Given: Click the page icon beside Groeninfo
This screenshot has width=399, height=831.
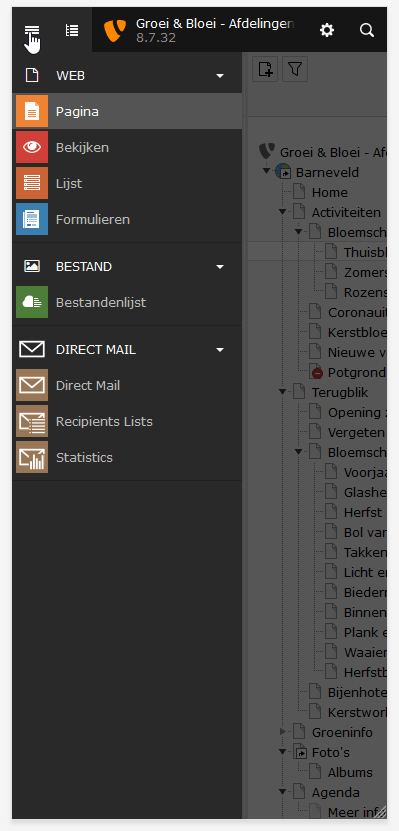Looking at the screenshot, I should [299, 732].
